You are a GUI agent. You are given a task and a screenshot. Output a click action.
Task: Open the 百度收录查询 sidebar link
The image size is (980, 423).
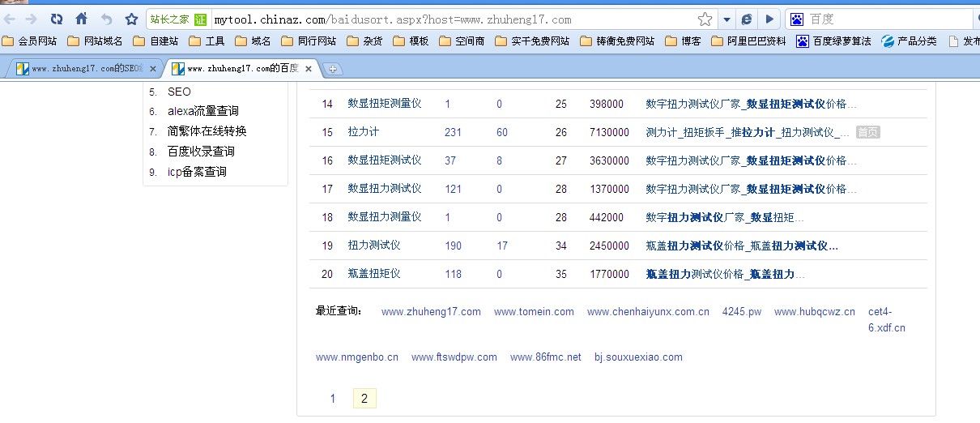[201, 152]
